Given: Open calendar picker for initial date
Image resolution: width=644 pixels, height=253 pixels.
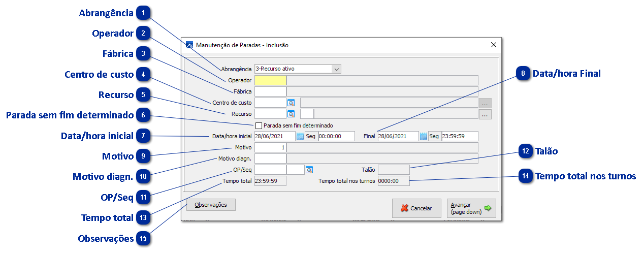Looking at the screenshot, I should (x=300, y=136).
